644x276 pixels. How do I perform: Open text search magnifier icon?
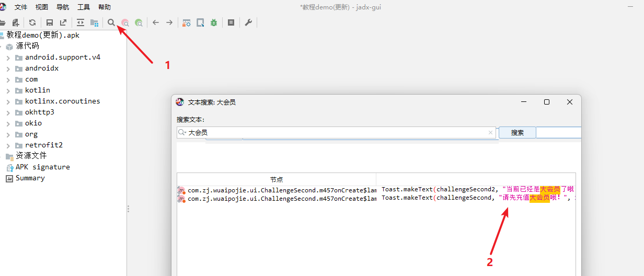pos(111,22)
